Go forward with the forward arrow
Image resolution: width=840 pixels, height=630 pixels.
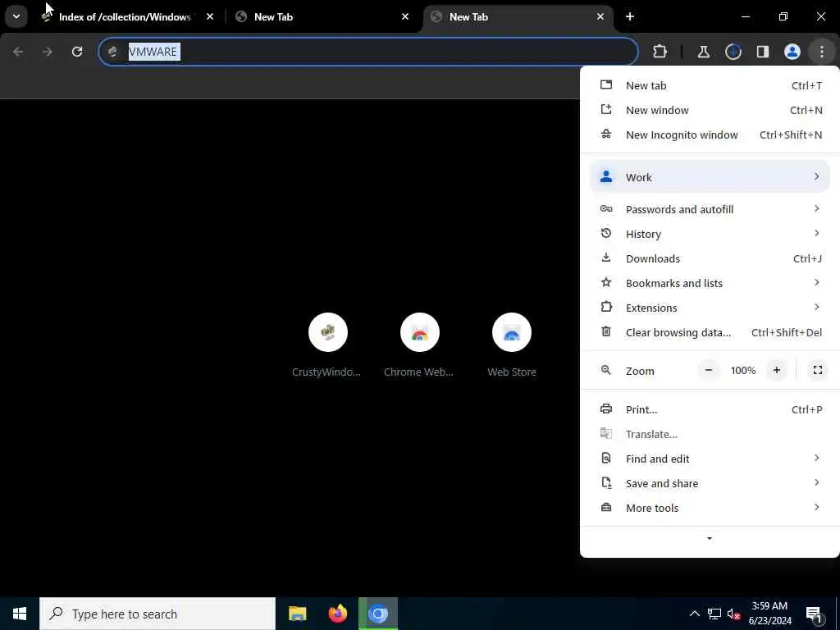point(48,52)
